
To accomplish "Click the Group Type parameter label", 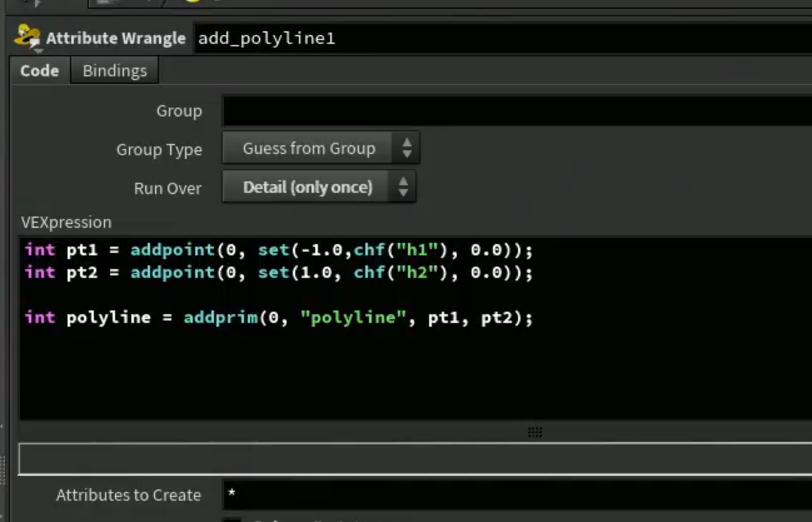I will point(159,150).
